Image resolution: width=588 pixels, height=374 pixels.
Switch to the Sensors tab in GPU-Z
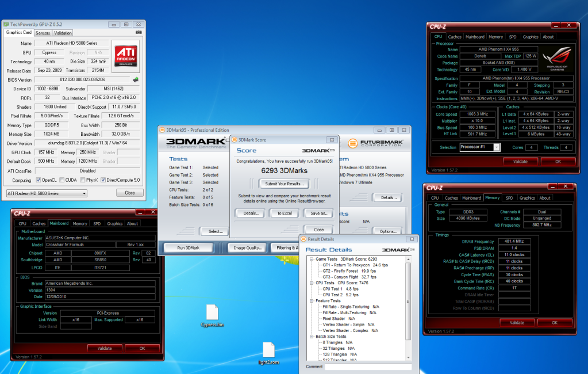point(42,33)
